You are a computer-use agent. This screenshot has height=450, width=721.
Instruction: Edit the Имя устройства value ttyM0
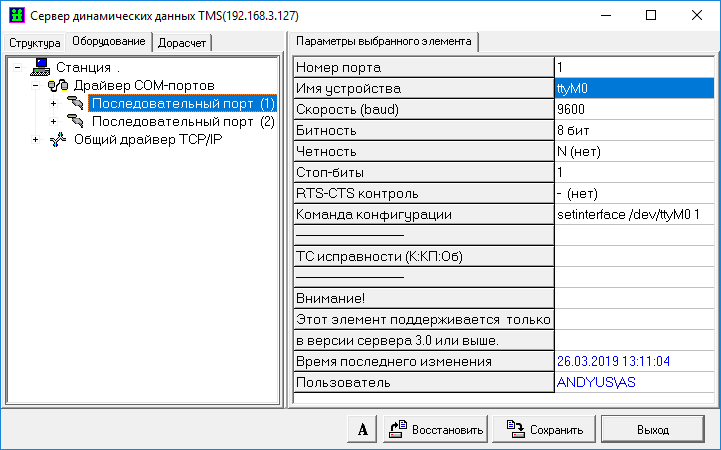pyautogui.click(x=632, y=88)
